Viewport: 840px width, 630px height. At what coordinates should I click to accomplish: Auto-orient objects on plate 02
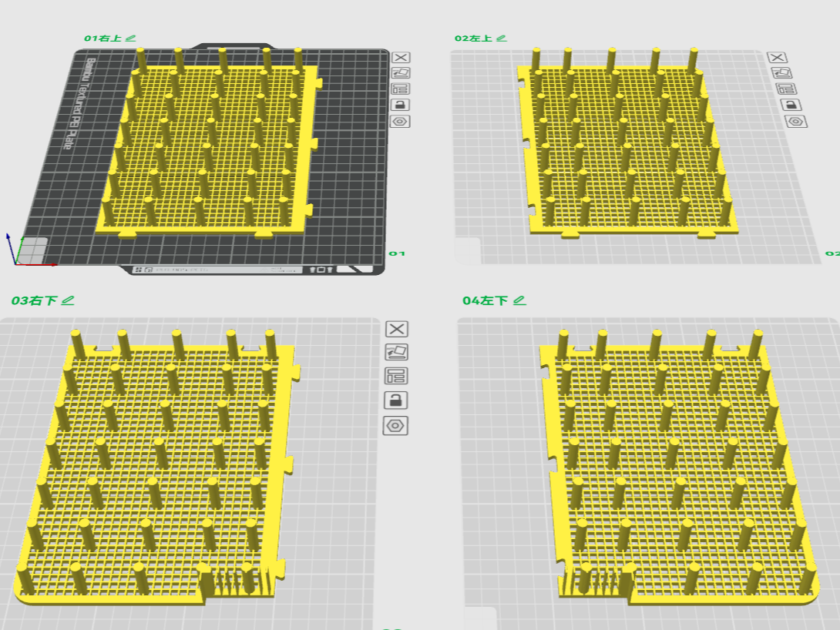click(781, 73)
